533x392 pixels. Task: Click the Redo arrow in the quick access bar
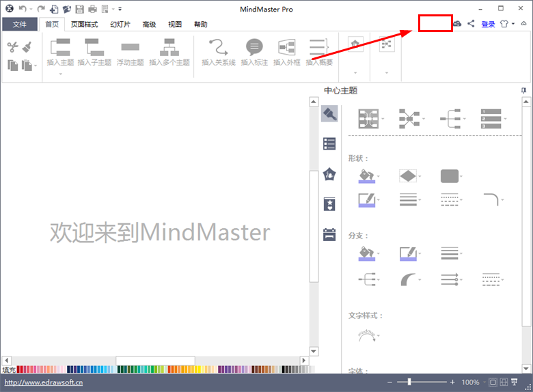(x=41, y=9)
